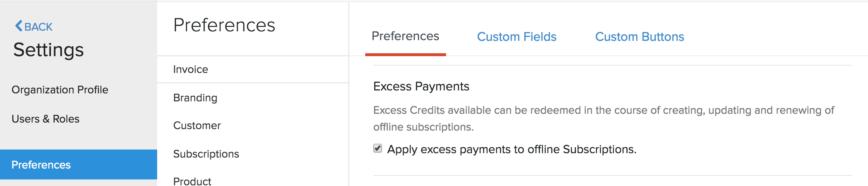The width and height of the screenshot is (868, 186).
Task: Open Invoice preferences
Action: coord(191,69)
